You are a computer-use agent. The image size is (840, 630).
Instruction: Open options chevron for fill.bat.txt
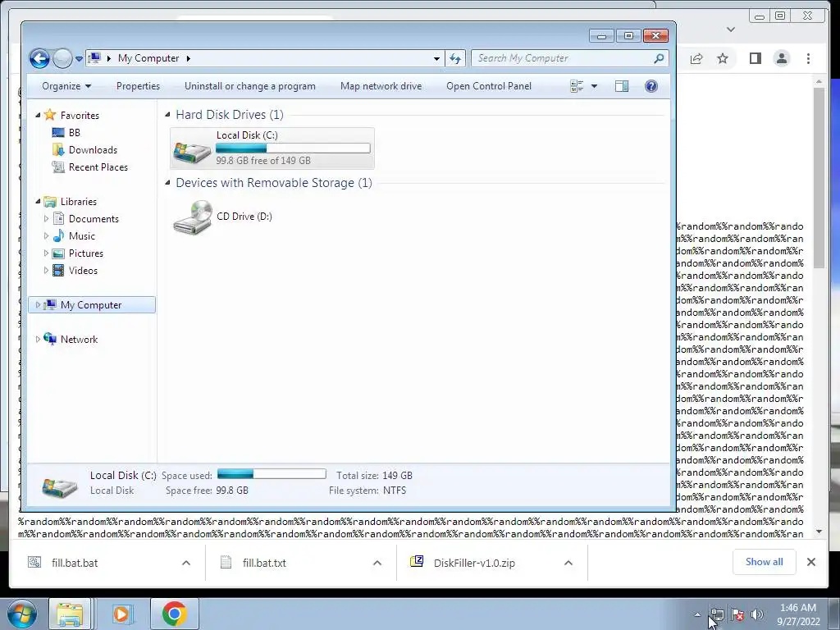pyautogui.click(x=377, y=563)
